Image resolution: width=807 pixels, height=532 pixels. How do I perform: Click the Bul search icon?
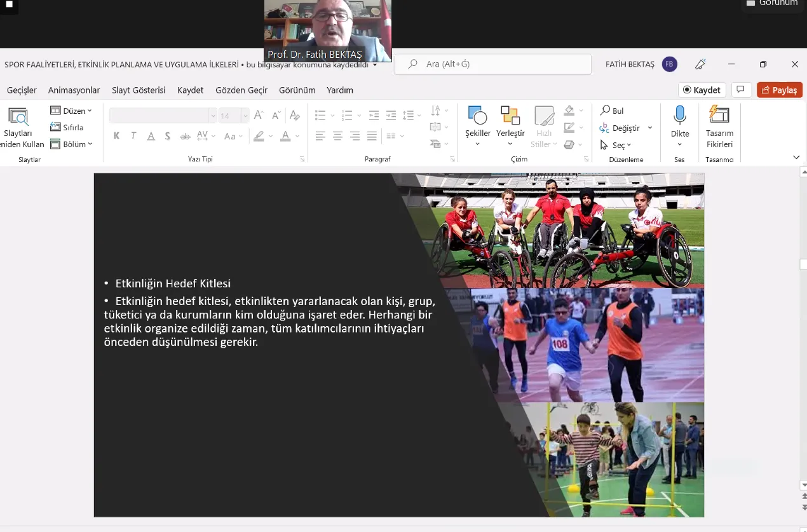coord(606,111)
